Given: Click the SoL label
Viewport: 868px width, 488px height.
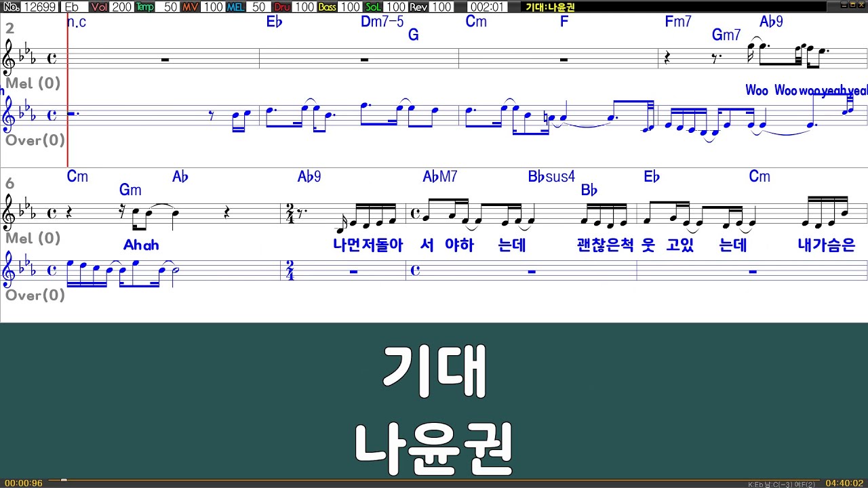Looking at the screenshot, I should click(373, 7).
